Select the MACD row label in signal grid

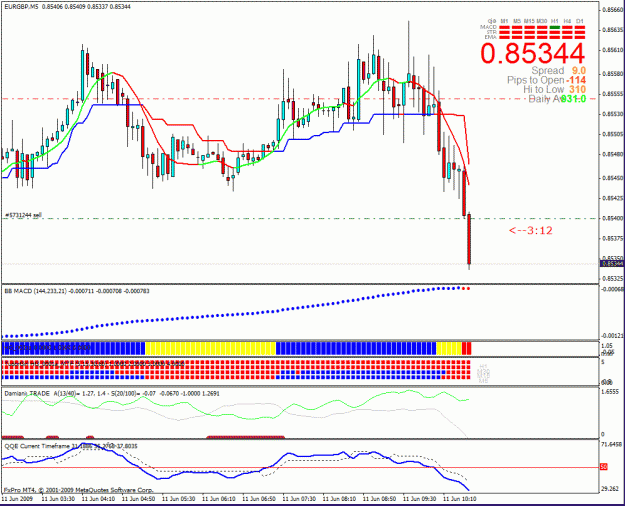coord(488,27)
